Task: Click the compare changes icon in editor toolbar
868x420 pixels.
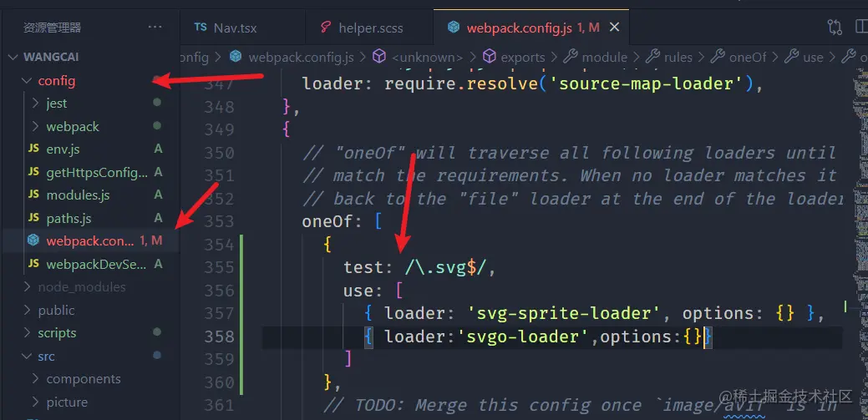Action: point(835,27)
